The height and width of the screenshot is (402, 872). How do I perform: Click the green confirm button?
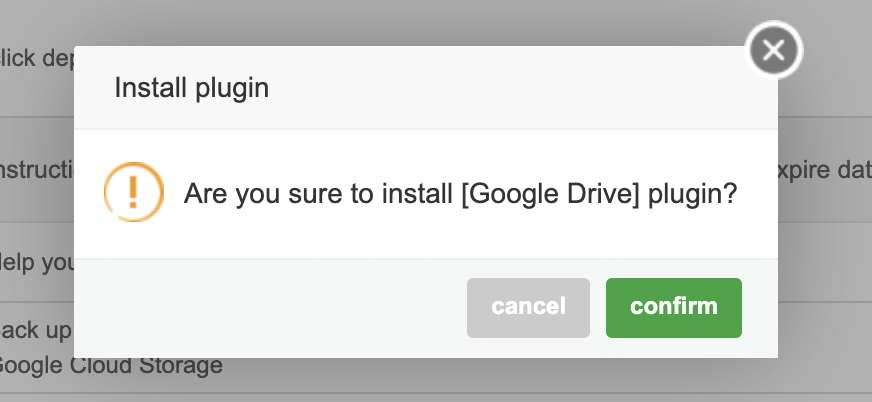pos(673,307)
